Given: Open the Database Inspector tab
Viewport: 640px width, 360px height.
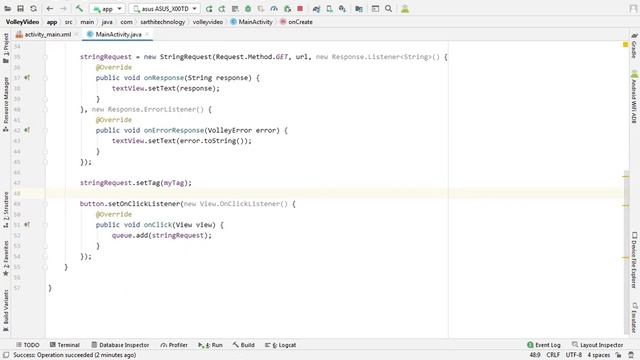Looking at the screenshot, I should [120, 345].
